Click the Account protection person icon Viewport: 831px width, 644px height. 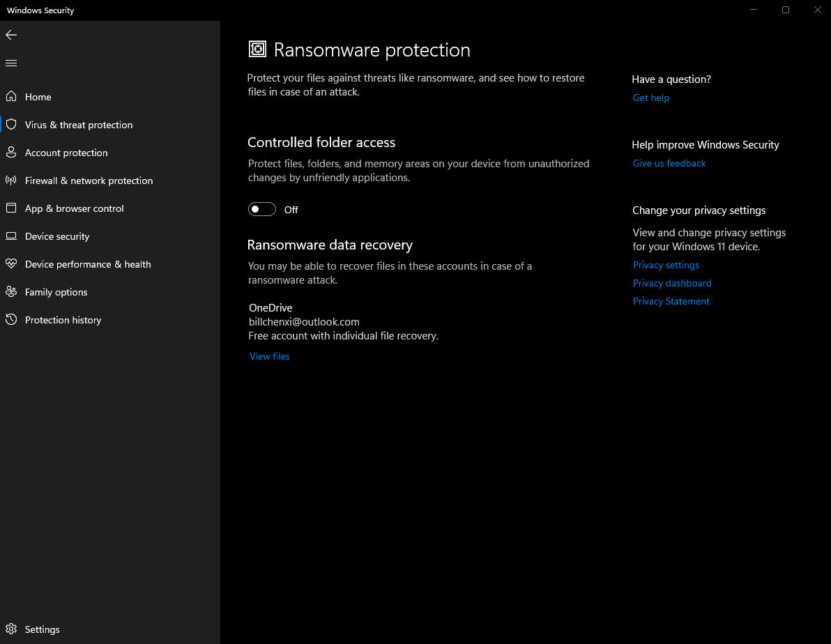click(x=11, y=152)
